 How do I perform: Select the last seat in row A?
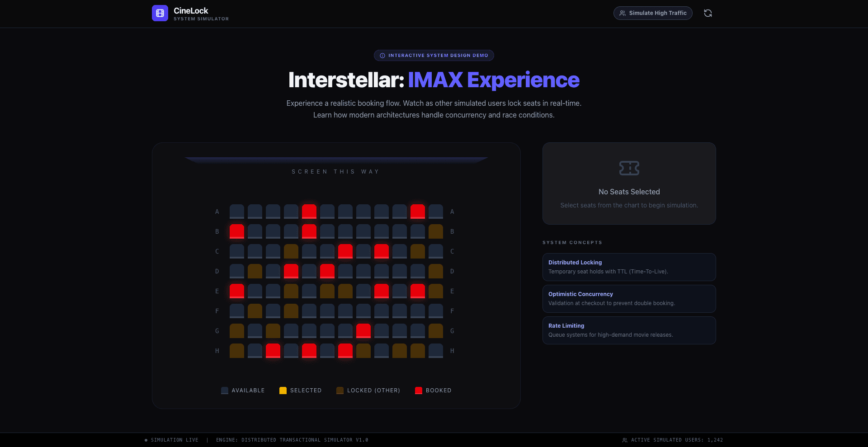(436, 212)
